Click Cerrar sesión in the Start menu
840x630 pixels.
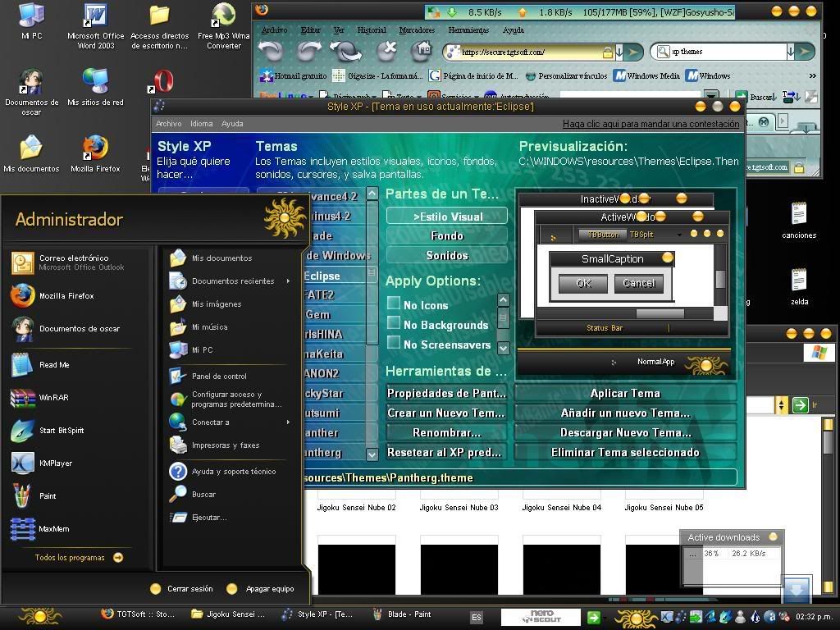(x=182, y=589)
